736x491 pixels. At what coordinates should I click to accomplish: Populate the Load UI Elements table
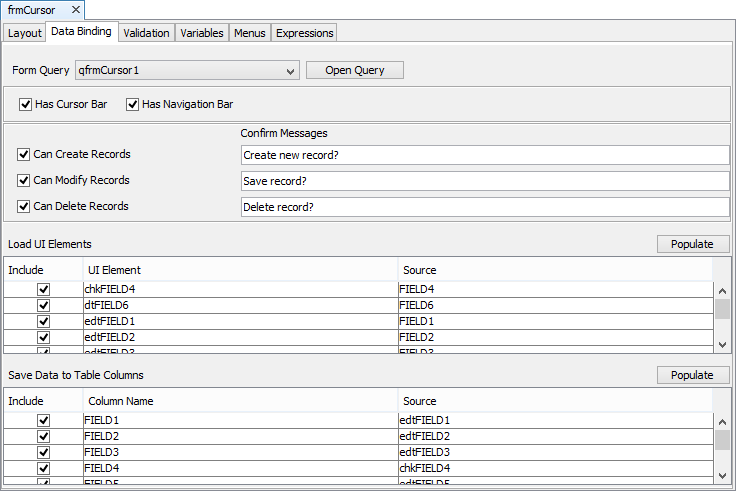pyautogui.click(x=692, y=244)
